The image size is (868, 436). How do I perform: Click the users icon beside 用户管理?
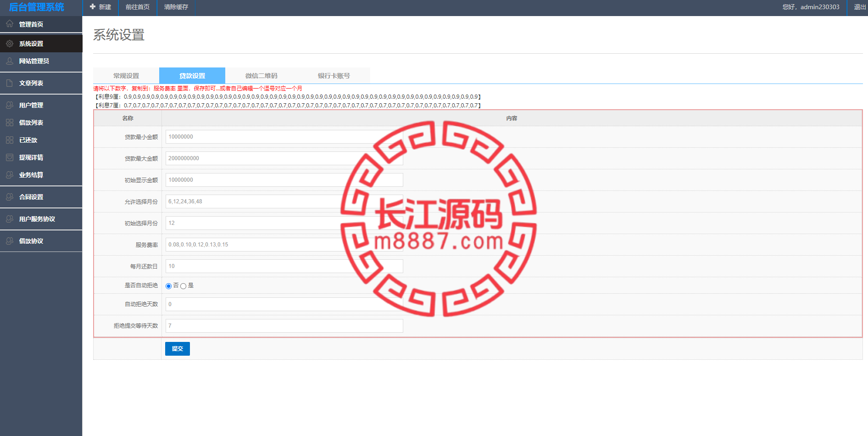coord(10,105)
